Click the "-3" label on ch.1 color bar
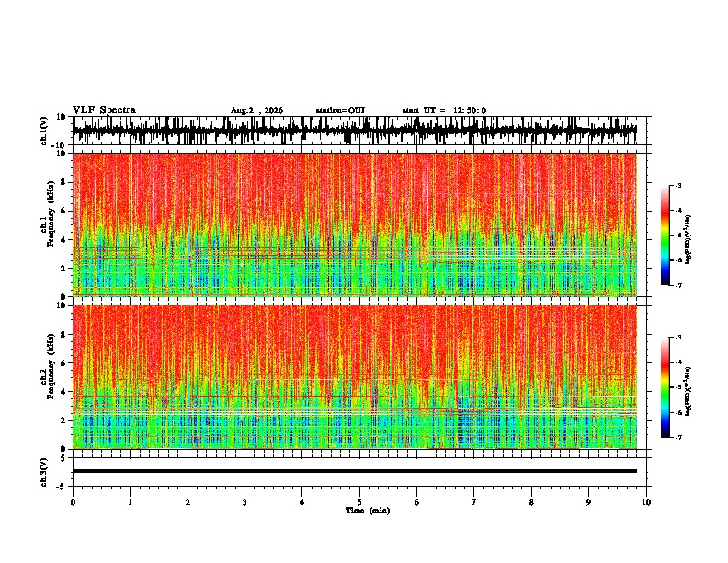The image size is (728, 563). (x=678, y=185)
